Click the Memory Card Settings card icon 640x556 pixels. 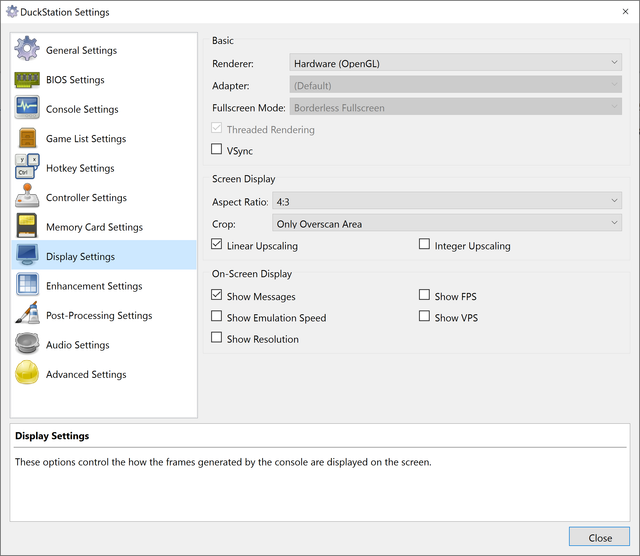[x=27, y=225]
